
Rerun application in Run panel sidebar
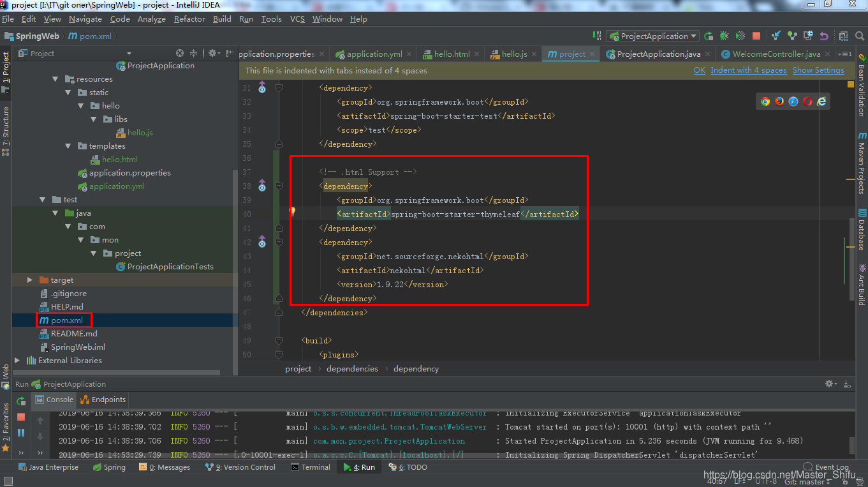pos(21,401)
